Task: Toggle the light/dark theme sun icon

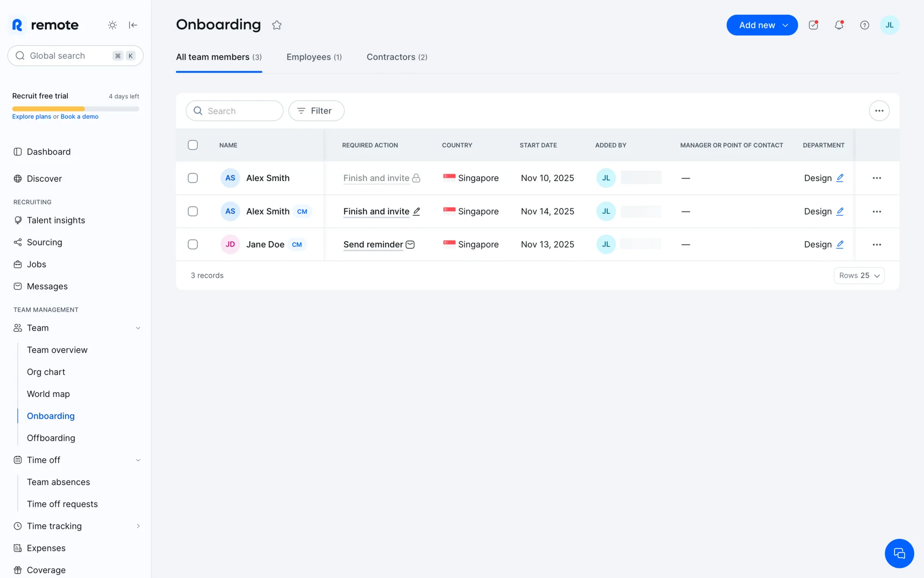Action: [x=112, y=25]
